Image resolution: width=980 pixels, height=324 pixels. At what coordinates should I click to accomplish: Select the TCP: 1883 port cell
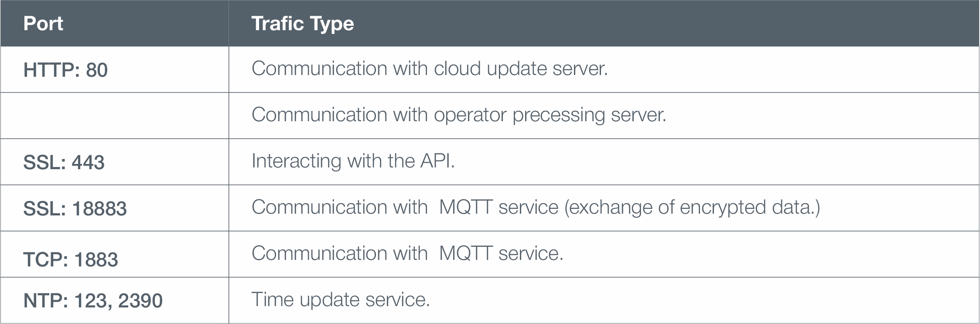coord(71,259)
